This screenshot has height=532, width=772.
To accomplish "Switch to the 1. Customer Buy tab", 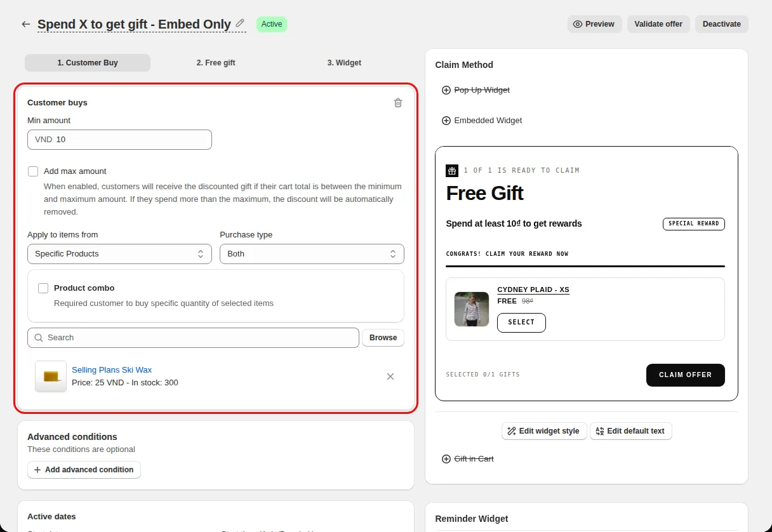I will click(x=88, y=63).
